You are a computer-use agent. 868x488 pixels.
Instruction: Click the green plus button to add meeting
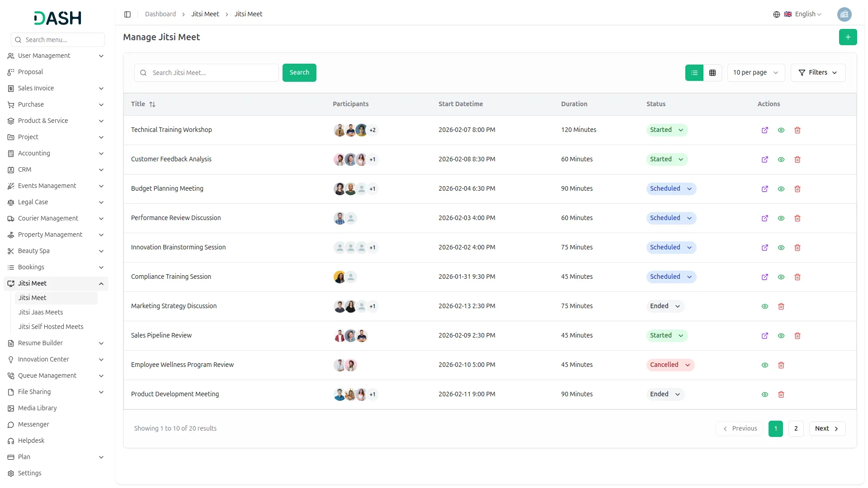[x=848, y=37]
